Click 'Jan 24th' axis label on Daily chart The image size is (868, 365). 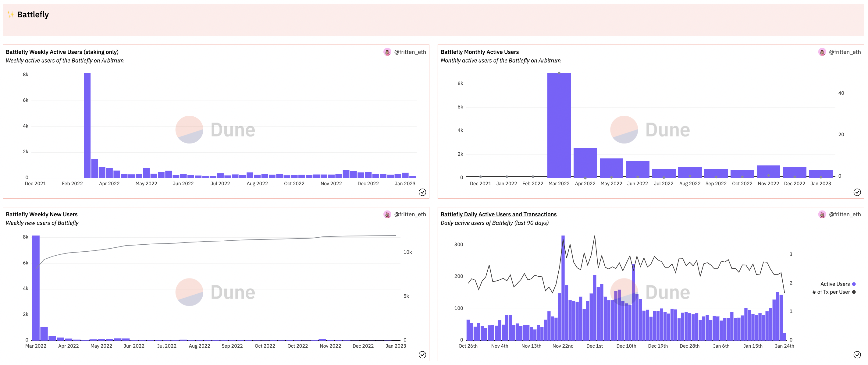[x=784, y=346]
